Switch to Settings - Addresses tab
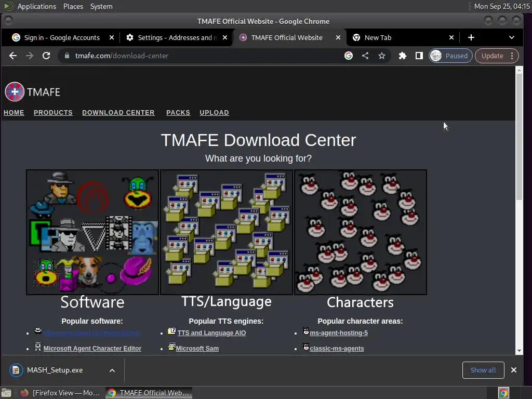 click(x=177, y=37)
